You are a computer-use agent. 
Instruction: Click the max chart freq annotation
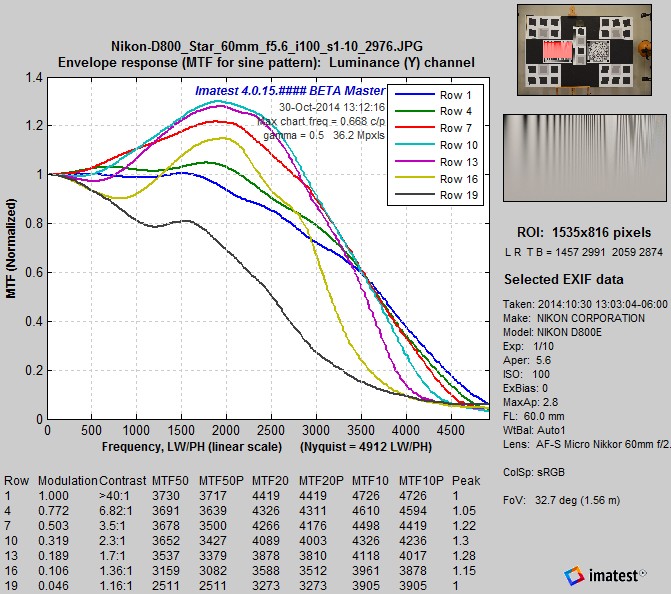click(x=321, y=122)
